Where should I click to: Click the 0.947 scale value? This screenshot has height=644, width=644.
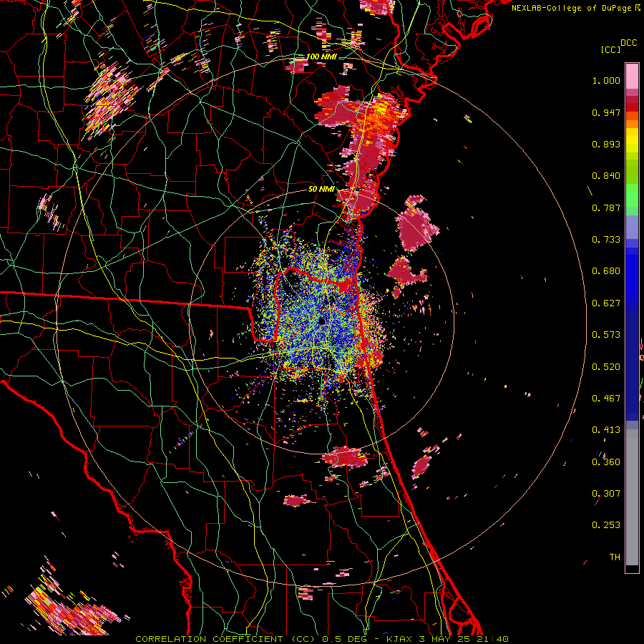pyautogui.click(x=606, y=112)
